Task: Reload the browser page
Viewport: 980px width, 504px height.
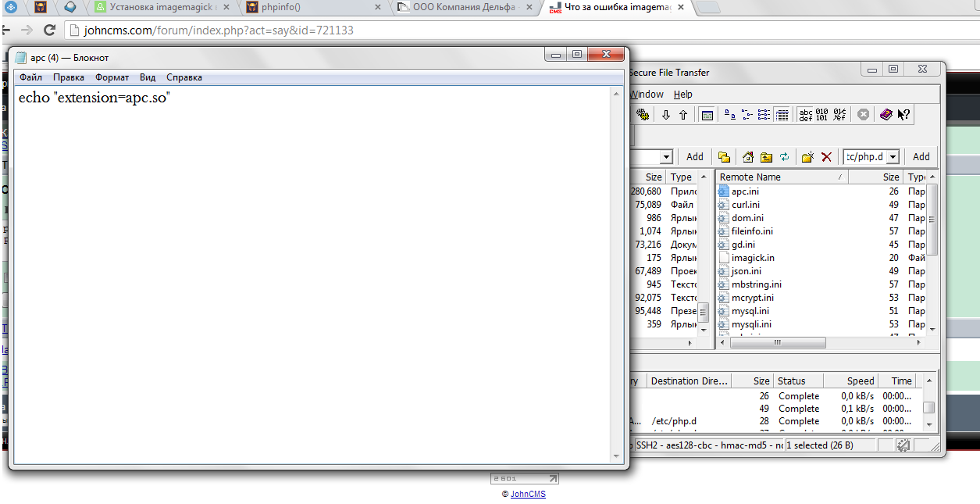Action: (50, 30)
